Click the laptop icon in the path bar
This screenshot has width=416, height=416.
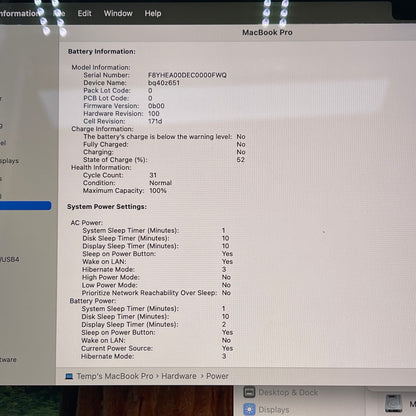click(x=69, y=376)
